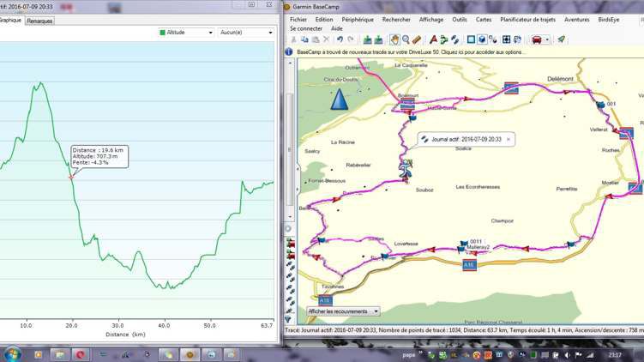Click scroll up arrow in left panel scrollbar
Viewport: 644px width, 362px height.
pyautogui.click(x=290, y=63)
